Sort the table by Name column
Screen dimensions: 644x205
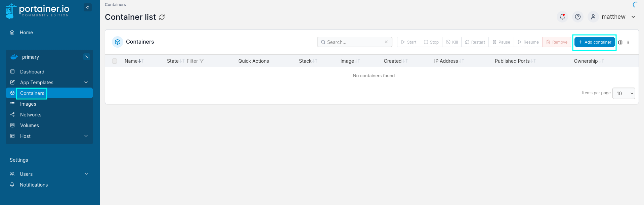(131, 61)
